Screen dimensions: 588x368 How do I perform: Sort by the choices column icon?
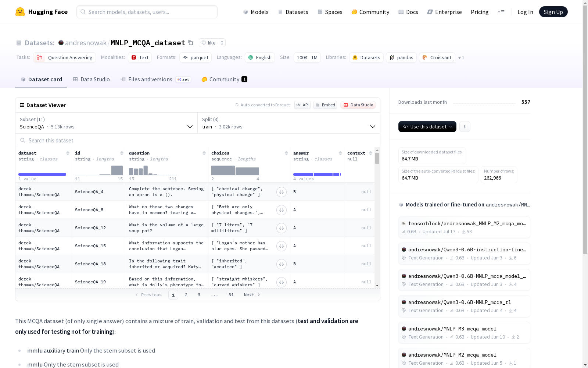(x=286, y=153)
